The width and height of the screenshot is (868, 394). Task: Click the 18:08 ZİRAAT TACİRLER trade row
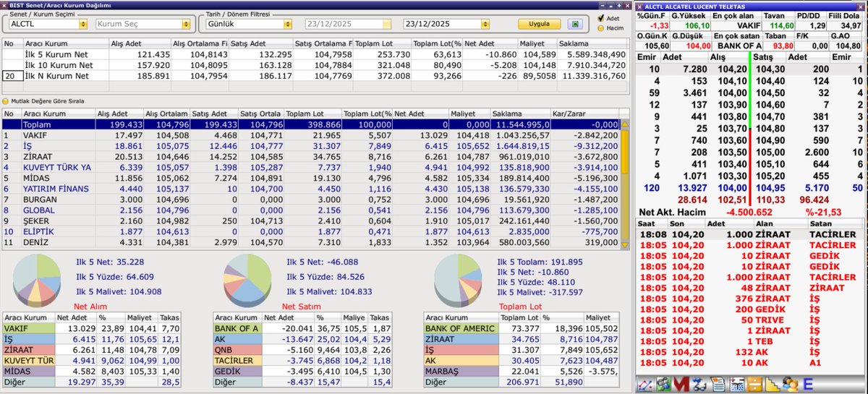[x=751, y=234]
